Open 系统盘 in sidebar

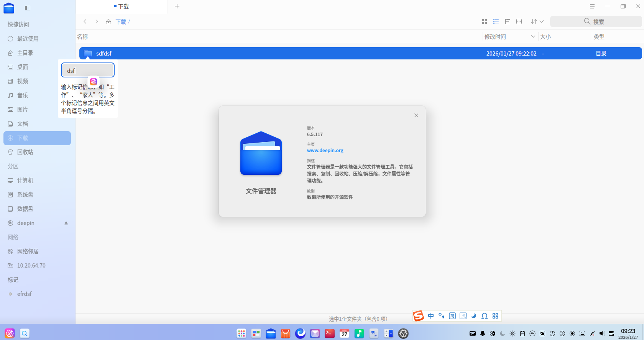pyautogui.click(x=37, y=195)
